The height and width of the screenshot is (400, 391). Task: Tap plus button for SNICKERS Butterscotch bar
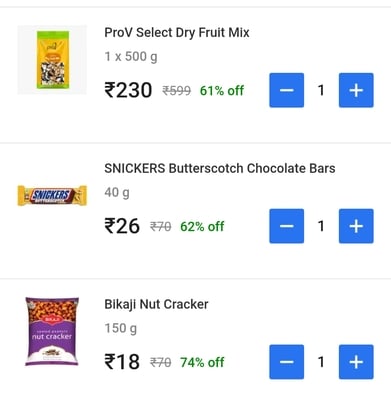[356, 226]
